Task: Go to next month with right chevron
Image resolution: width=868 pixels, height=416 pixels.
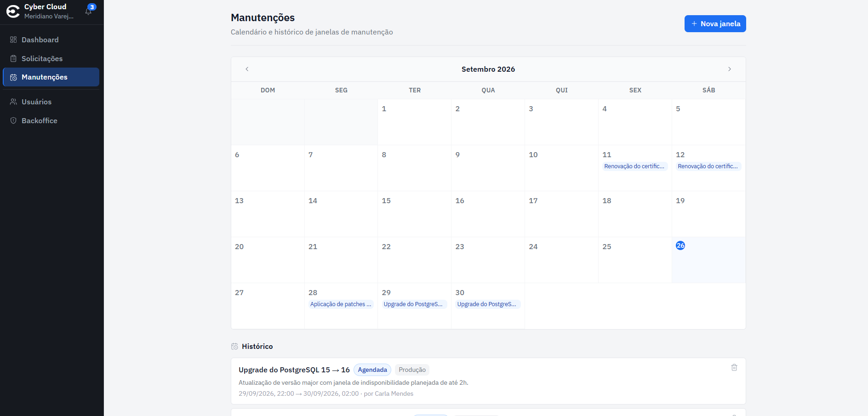Action: 730,69
